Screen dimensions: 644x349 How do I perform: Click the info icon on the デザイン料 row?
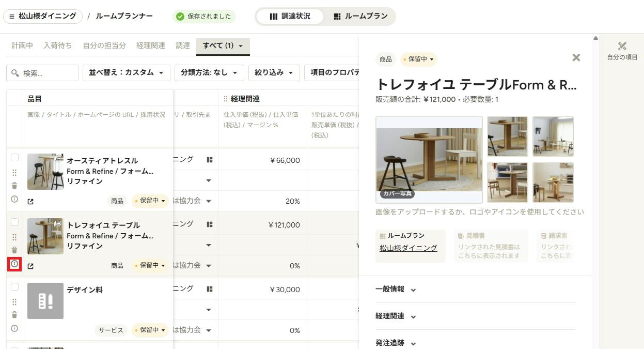coord(14,328)
